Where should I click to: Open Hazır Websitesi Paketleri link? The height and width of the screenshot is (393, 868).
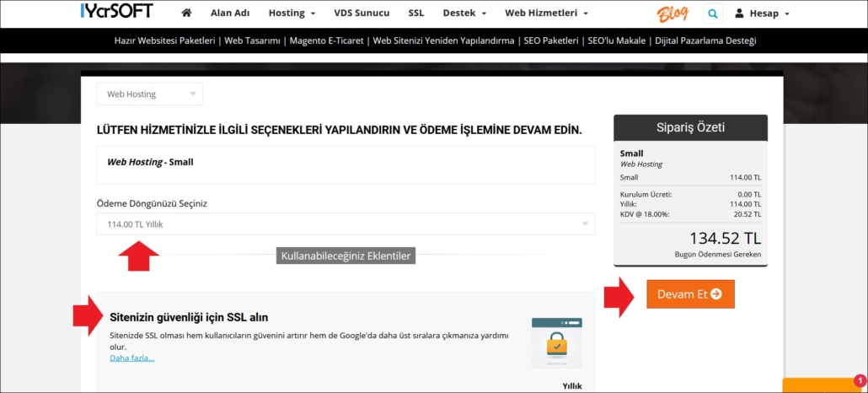coord(164,40)
